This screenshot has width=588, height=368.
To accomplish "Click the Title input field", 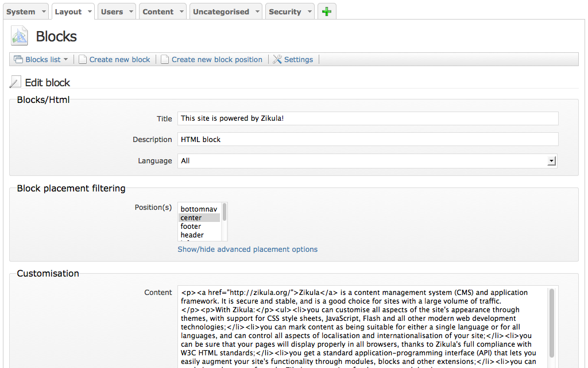I will coord(367,118).
